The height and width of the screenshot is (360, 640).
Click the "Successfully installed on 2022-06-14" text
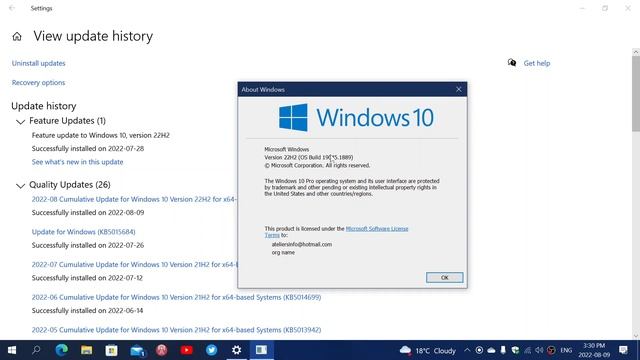click(87, 311)
